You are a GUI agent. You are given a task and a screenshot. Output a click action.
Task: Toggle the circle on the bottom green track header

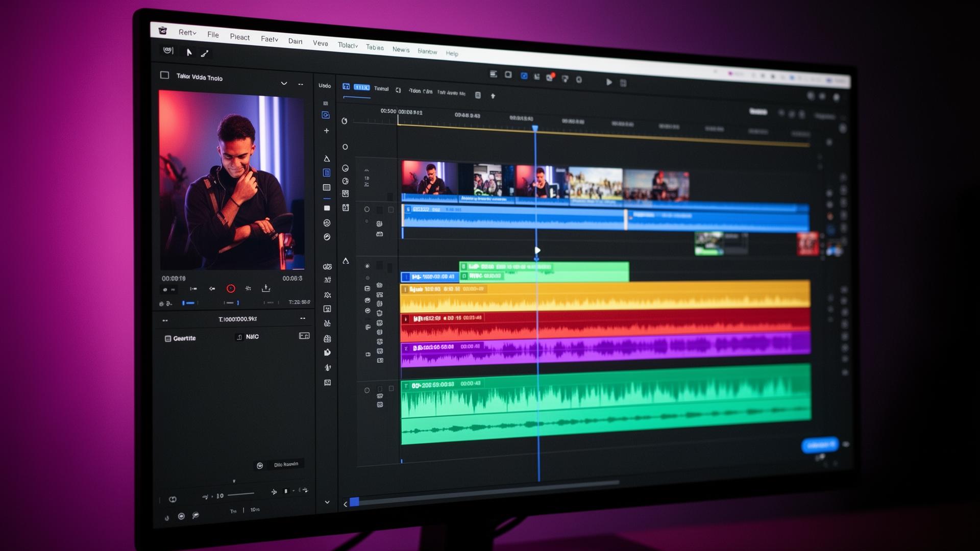[x=366, y=390]
